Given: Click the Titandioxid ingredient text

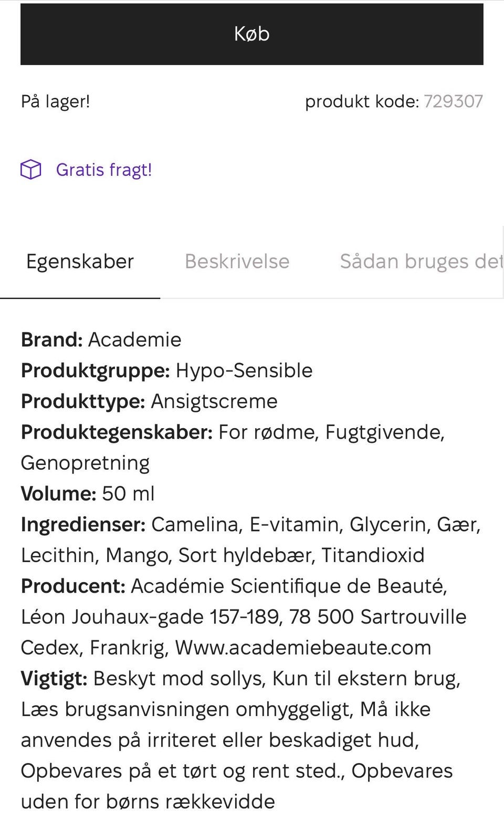Looking at the screenshot, I should pyautogui.click(x=374, y=555).
